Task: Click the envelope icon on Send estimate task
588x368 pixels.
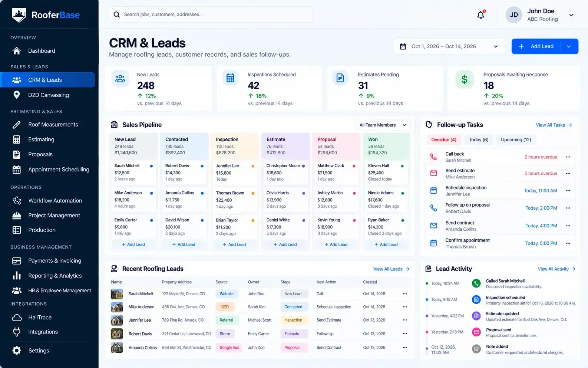Action: pyautogui.click(x=433, y=173)
